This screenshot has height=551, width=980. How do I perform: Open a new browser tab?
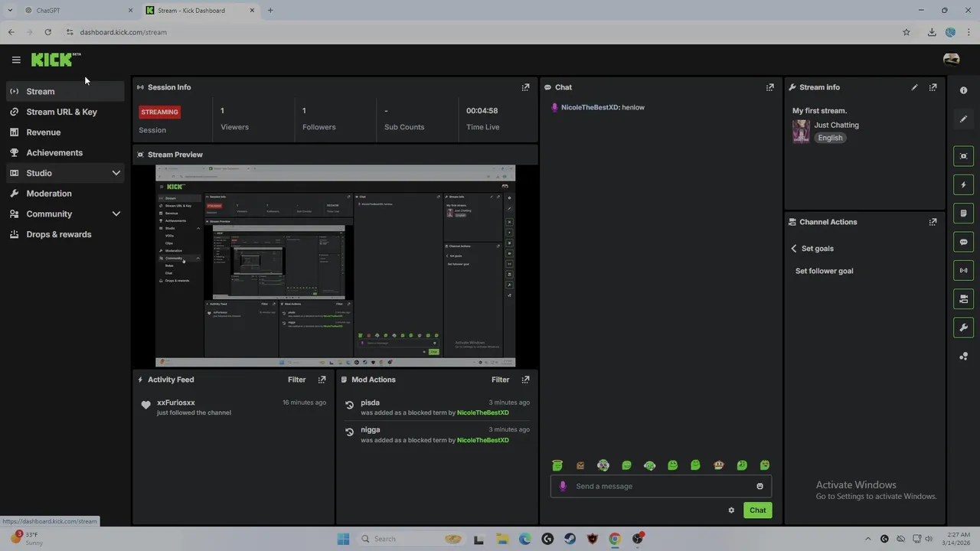[270, 10]
